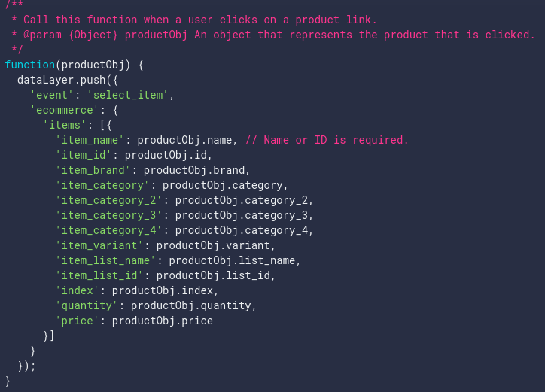Click the 'item_category_3' key

[x=108, y=215]
